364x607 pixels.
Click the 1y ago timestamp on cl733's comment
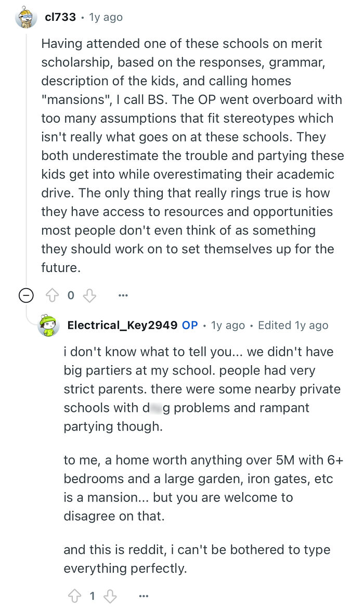(x=103, y=17)
